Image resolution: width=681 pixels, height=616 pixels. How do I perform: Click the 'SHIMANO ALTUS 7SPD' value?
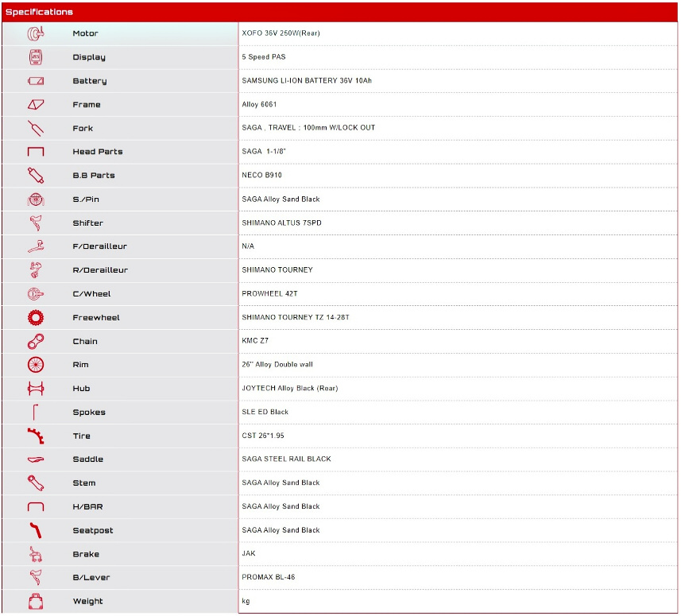pos(281,223)
